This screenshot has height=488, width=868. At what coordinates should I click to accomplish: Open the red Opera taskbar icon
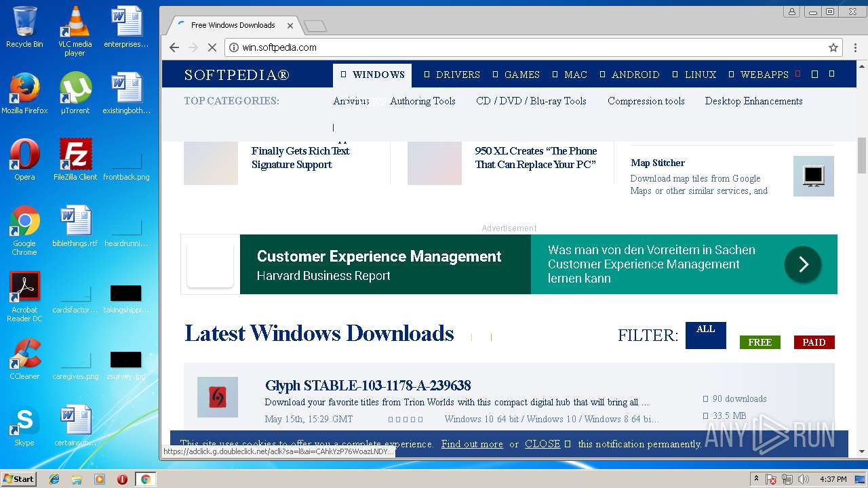point(122,479)
